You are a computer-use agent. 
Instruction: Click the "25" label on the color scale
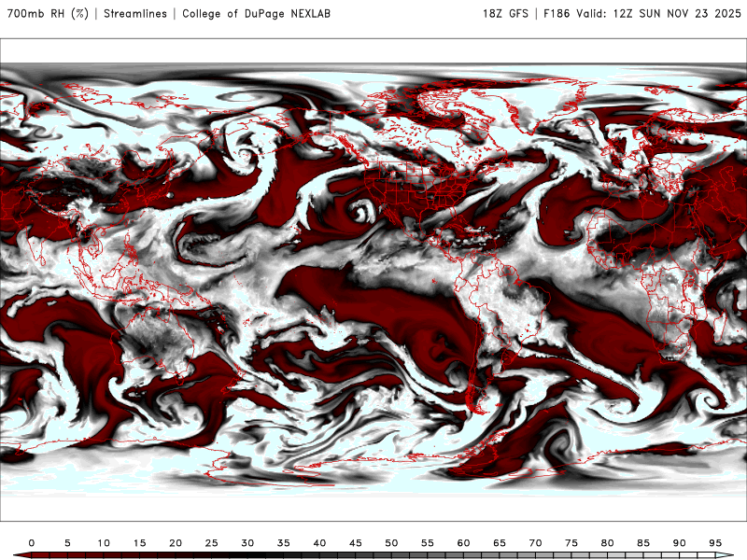212,543
